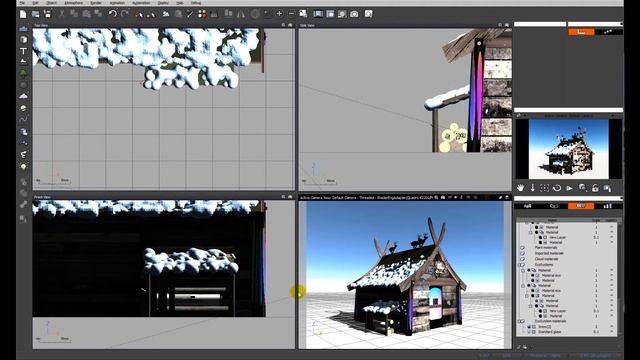Switch to first World Browser objects tab
The height and width of the screenshot is (360, 640).
pos(527,206)
